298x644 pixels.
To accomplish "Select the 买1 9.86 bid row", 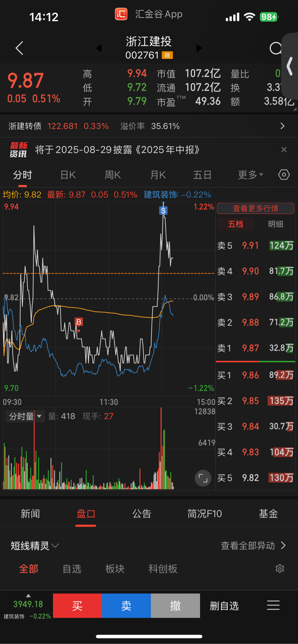I will (255, 375).
